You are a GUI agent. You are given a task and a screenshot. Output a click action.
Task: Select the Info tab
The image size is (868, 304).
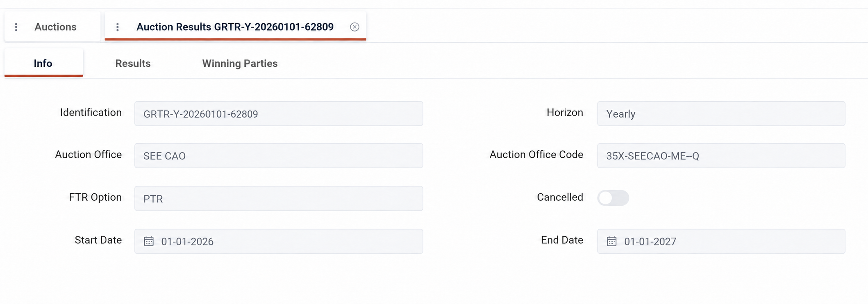coord(43,63)
